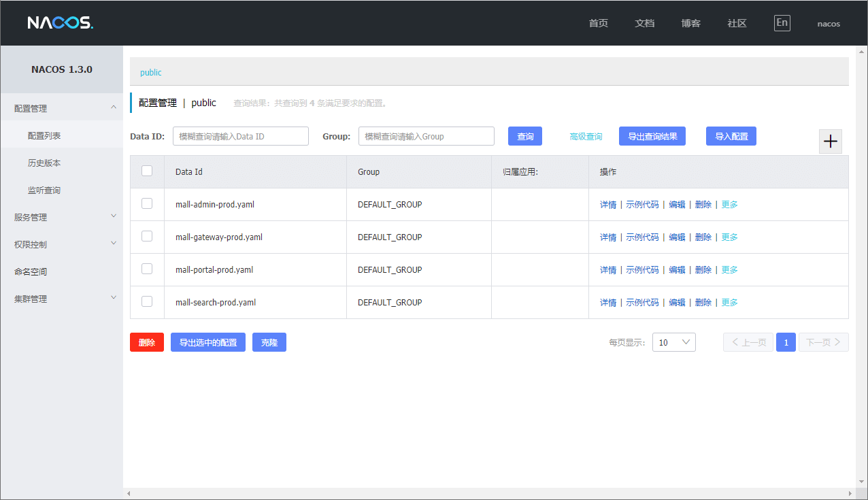The width and height of the screenshot is (868, 500).
Task: Click the plus icon to create configuration
Action: click(x=831, y=141)
